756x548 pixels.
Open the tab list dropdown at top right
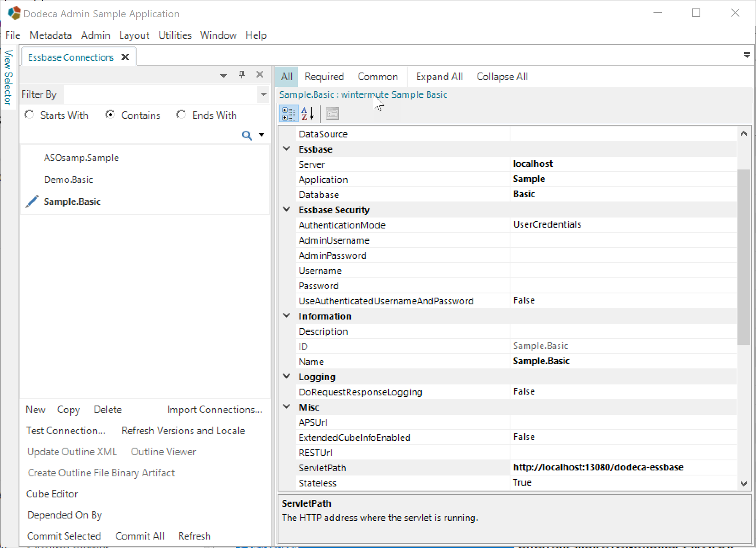[747, 55]
